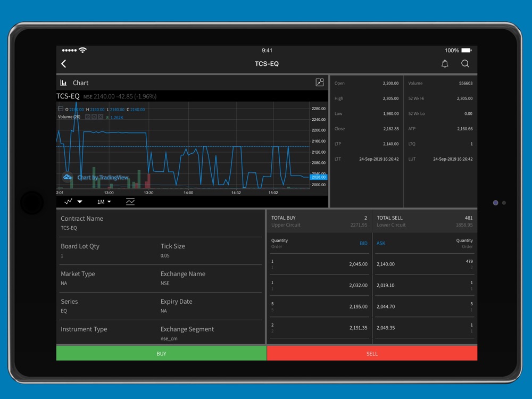Expand the chart to full screen
Screen dimensions: 532x399
coord(320,82)
